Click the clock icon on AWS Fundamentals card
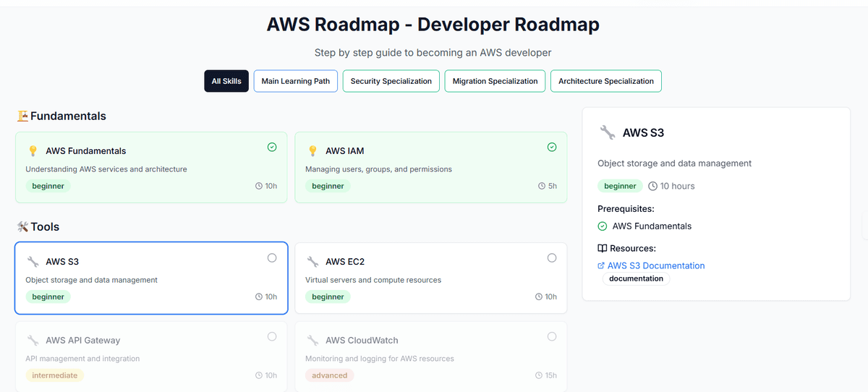 pyautogui.click(x=259, y=186)
